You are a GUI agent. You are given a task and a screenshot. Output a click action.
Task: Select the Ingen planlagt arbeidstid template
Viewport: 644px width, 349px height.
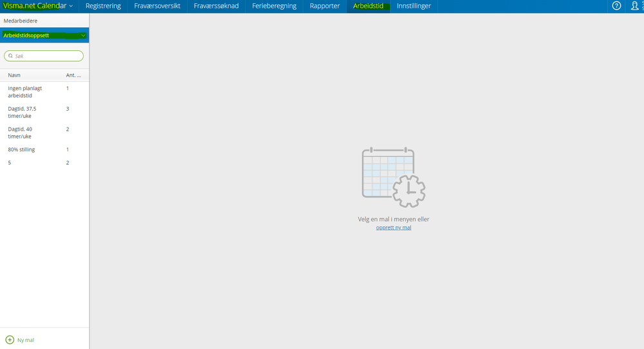[44, 92]
